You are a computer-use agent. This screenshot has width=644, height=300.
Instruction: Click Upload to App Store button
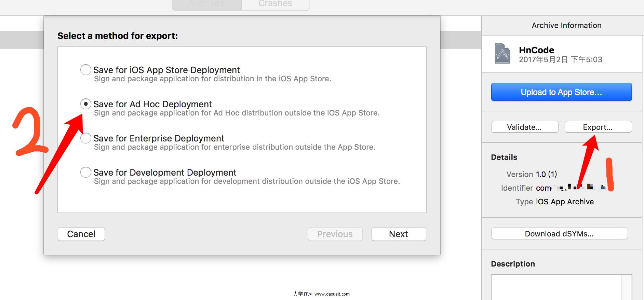click(x=561, y=92)
